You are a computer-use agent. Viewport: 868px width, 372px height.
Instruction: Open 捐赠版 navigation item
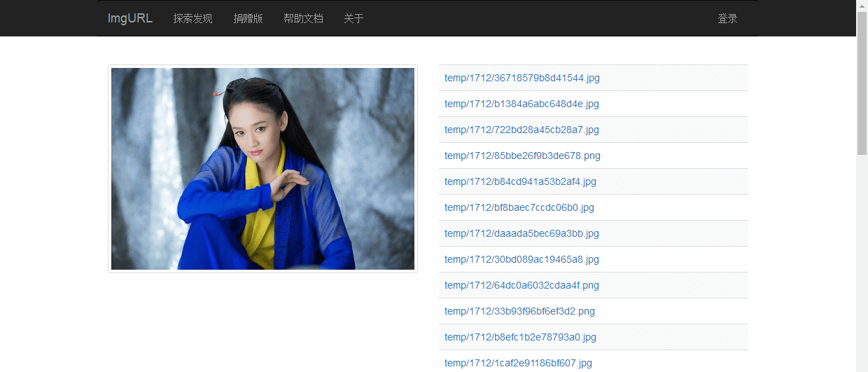248,18
